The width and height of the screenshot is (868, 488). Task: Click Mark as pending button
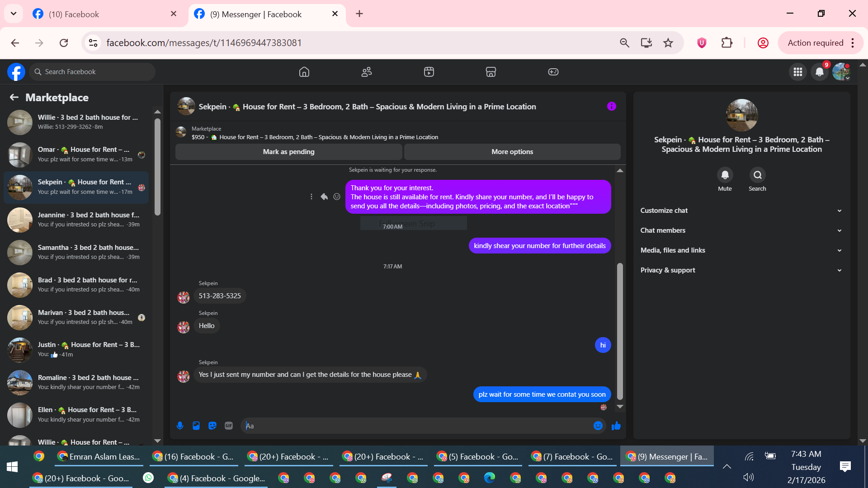pos(288,152)
